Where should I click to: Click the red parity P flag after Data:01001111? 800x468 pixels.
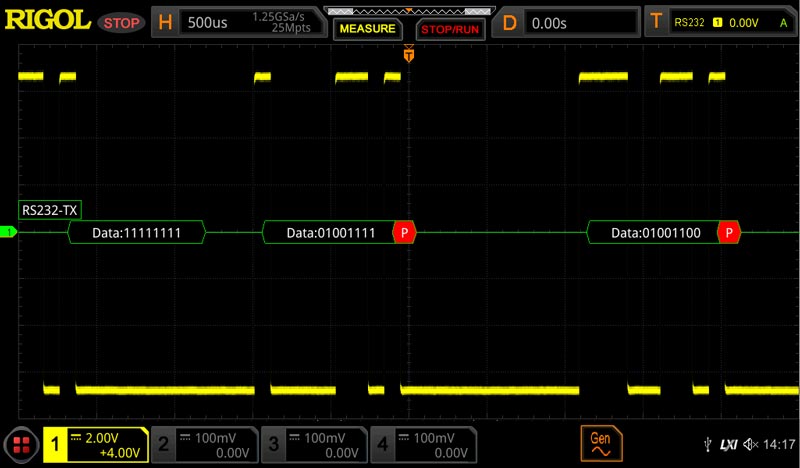point(404,232)
